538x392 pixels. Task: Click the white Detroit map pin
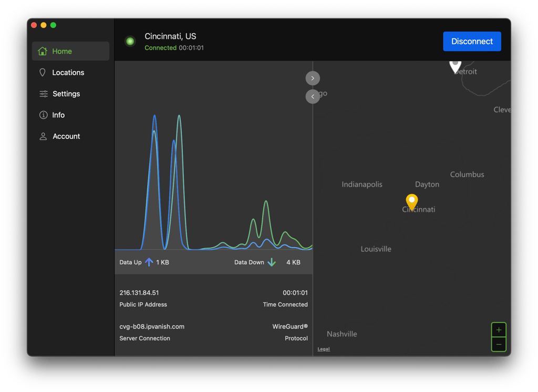pos(456,67)
